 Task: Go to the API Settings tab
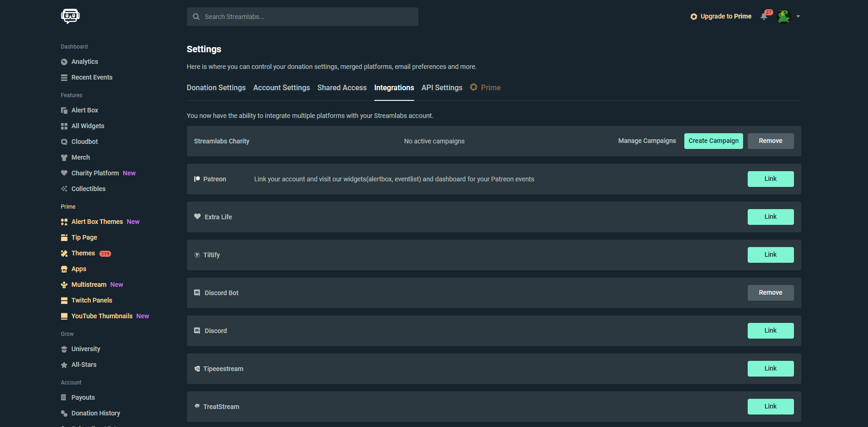442,87
